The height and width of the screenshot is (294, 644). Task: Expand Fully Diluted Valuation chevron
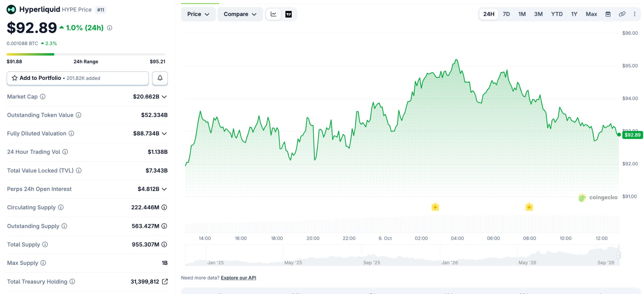[164, 133]
